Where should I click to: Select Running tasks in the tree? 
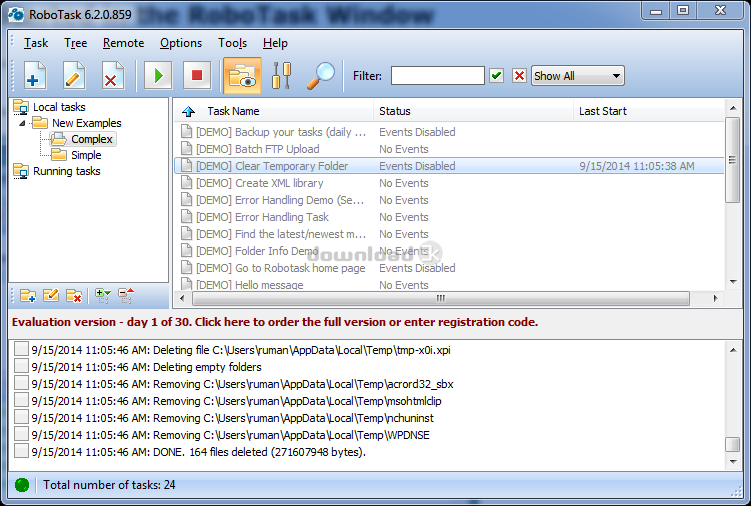coord(67,171)
